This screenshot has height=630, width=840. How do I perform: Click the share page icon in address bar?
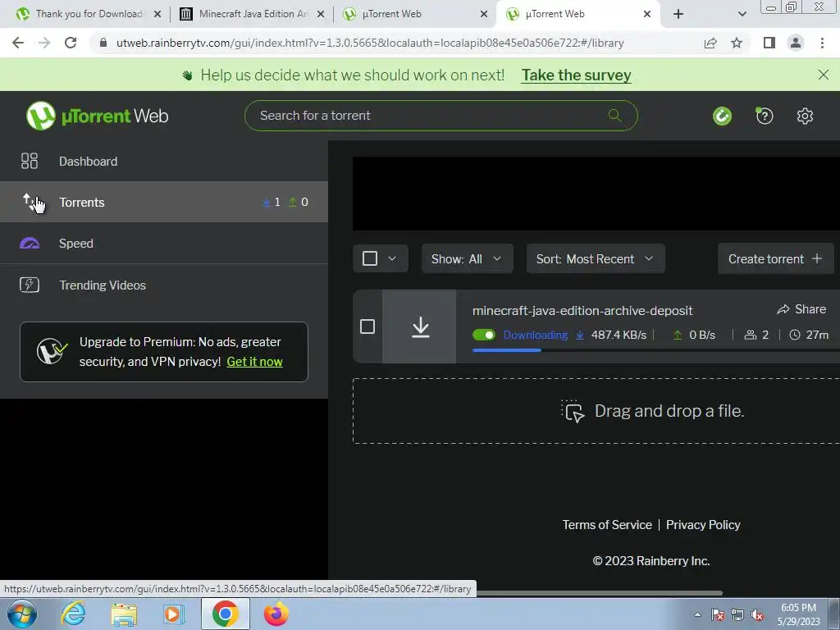click(710, 43)
